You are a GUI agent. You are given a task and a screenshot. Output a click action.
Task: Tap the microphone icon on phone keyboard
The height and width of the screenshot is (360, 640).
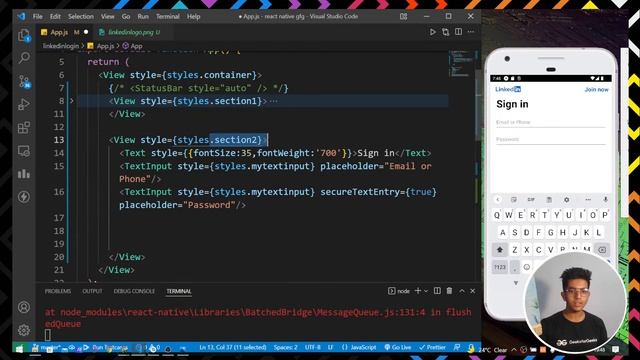tap(605, 200)
